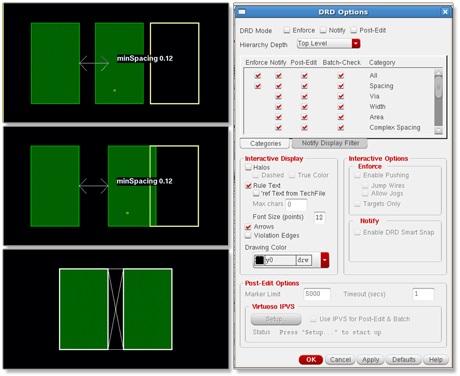Toggle Enable DRD Smart Snap checkbox
This screenshot has width=460, height=376.
click(x=358, y=232)
